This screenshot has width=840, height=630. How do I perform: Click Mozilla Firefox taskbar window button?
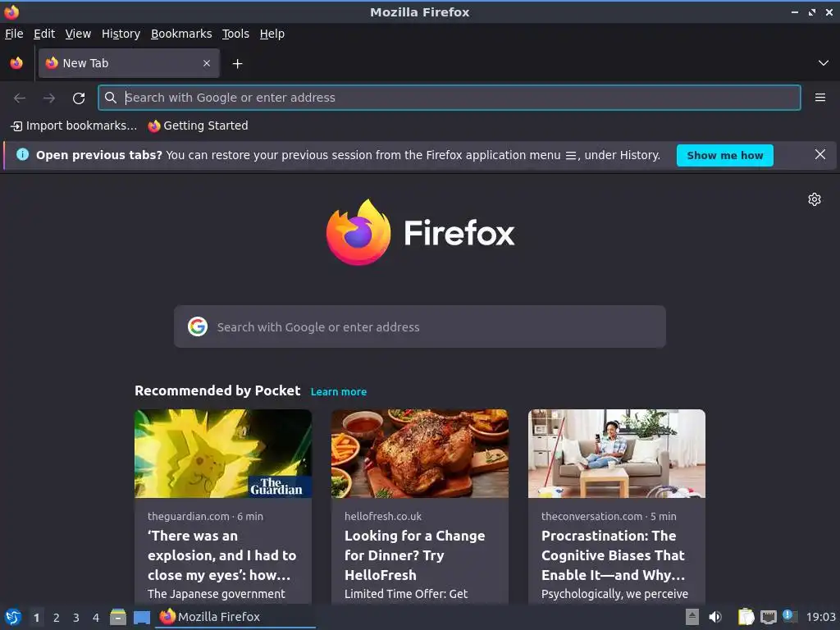pyautogui.click(x=235, y=617)
